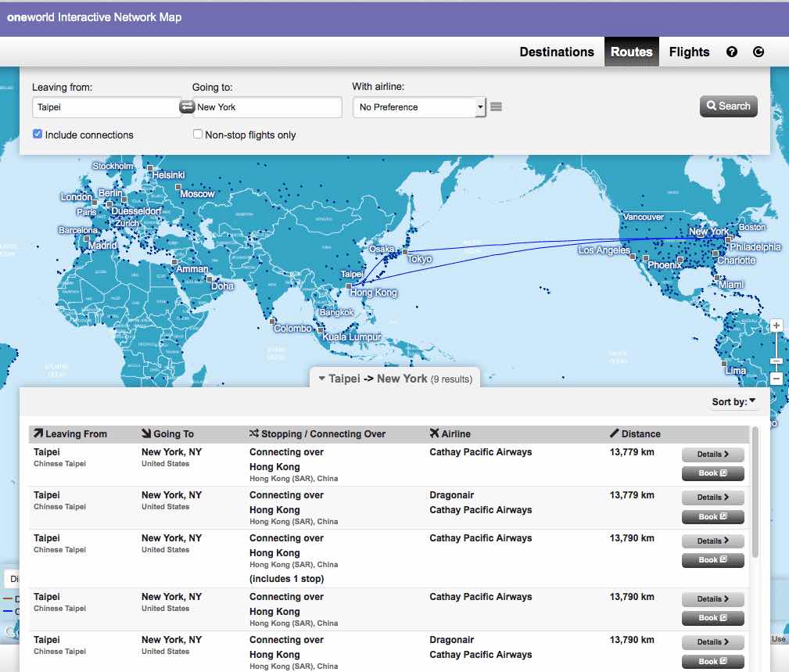This screenshot has height=672, width=789.
Task: Sort by Stopping / Connecting Over header
Action: 317,434
